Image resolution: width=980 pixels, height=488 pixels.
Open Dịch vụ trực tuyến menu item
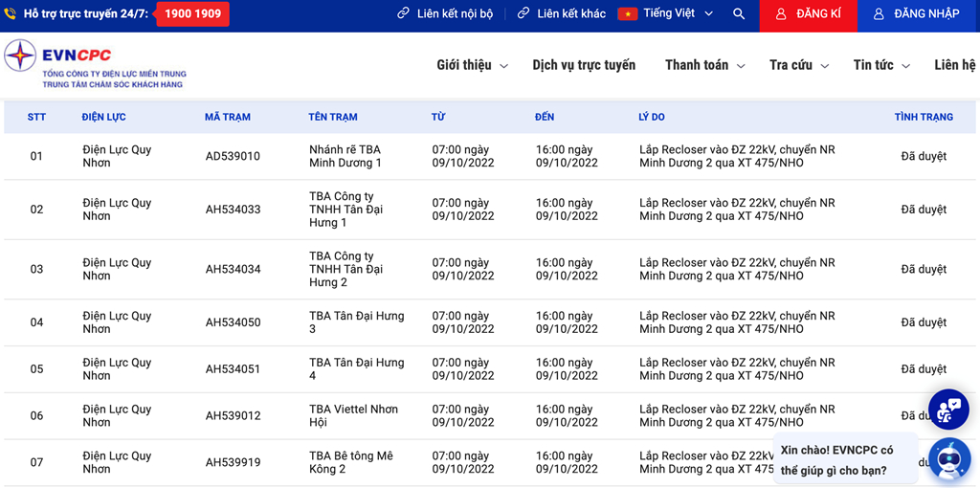(x=584, y=65)
